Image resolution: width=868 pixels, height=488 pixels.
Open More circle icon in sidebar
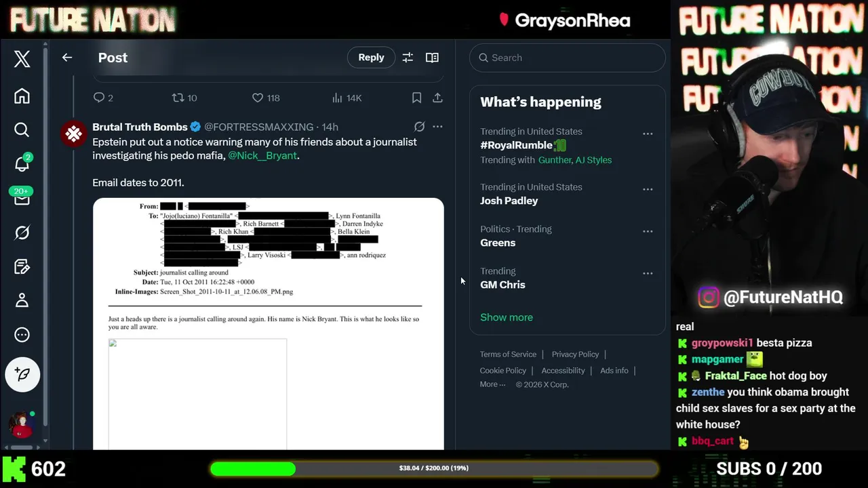(22, 335)
